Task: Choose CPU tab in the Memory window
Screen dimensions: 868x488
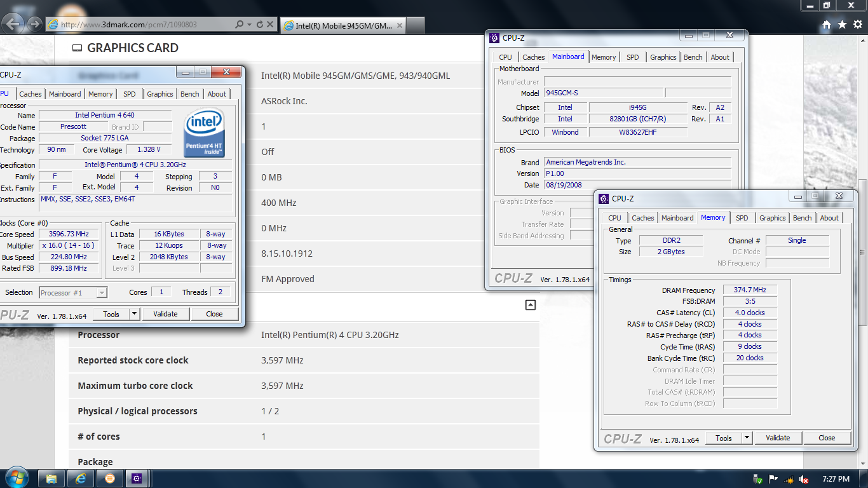Action: [614, 218]
